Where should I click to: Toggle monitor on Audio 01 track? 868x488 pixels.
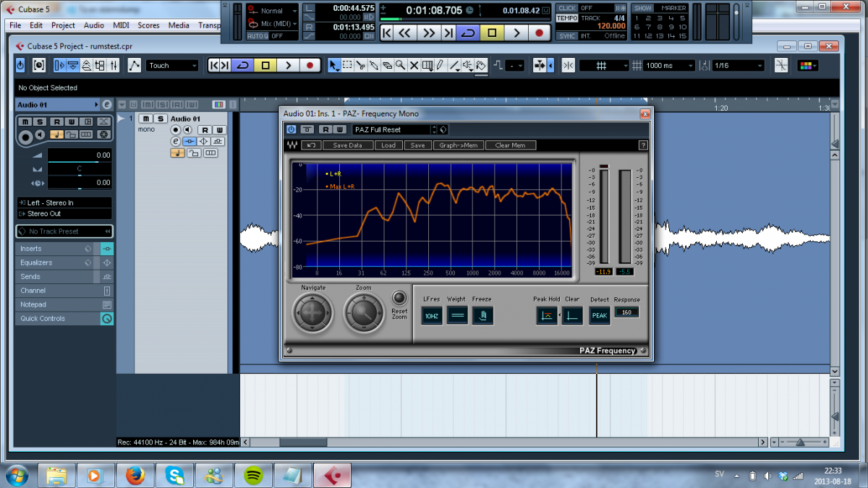click(x=187, y=130)
